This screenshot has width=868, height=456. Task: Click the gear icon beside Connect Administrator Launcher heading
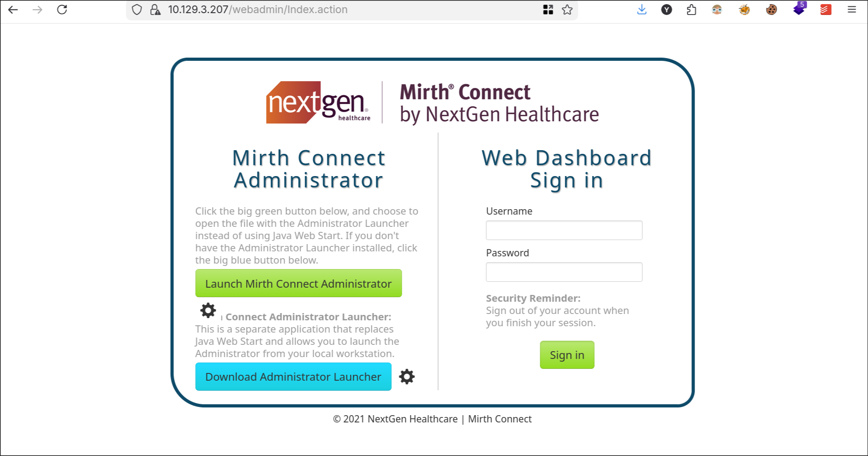(208, 310)
